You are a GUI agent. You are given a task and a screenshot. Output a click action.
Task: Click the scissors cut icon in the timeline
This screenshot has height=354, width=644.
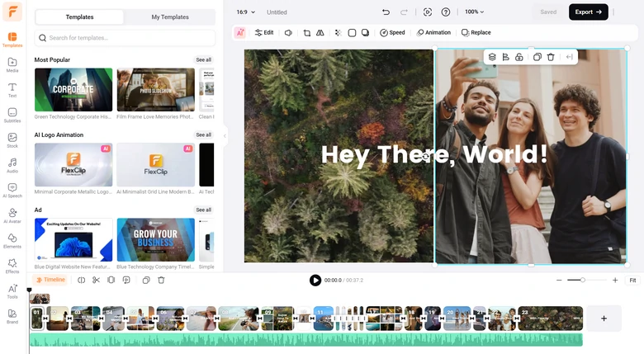pos(96,280)
